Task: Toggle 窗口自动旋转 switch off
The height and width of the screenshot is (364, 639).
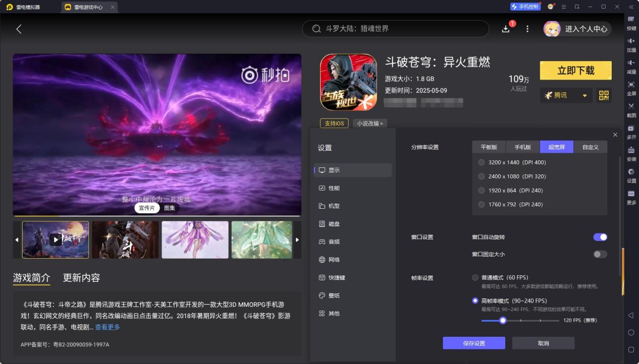Action: 600,237
